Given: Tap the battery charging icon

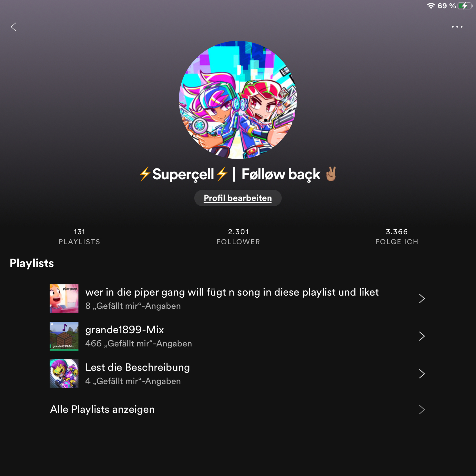Looking at the screenshot, I should point(465,6).
